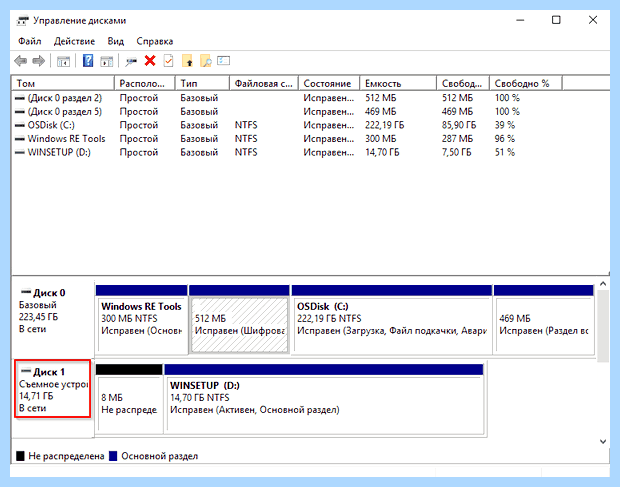Screen dimensions: 620x487
Task: Click the 14,70 ГБ capacity cell in list
Action: (x=382, y=153)
